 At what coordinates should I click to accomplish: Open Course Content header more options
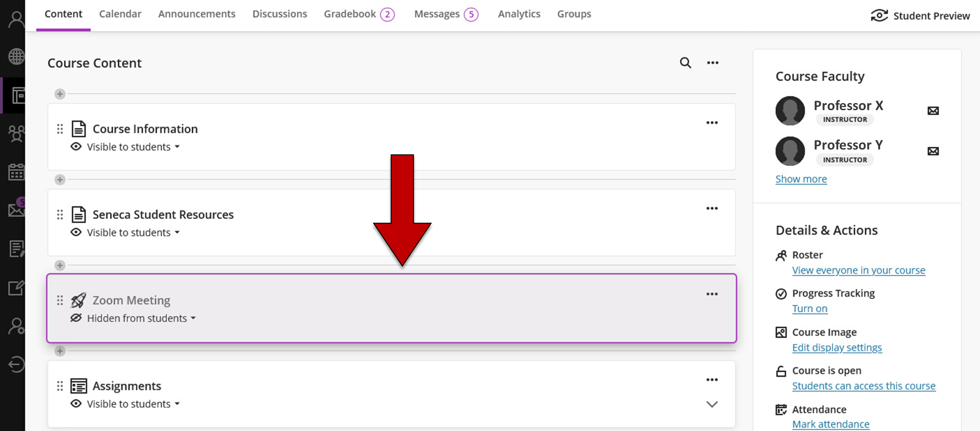pos(713,63)
